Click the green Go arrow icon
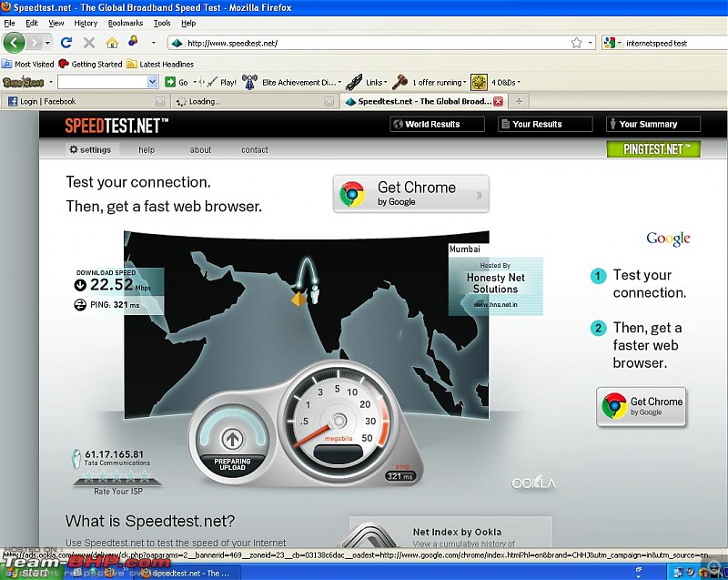Image resolution: width=728 pixels, height=580 pixels. click(170, 82)
